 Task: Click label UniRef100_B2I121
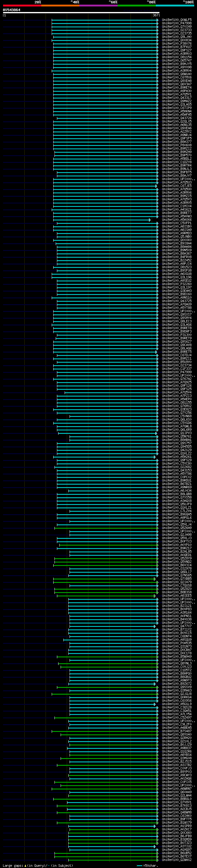tap(177, 606)
